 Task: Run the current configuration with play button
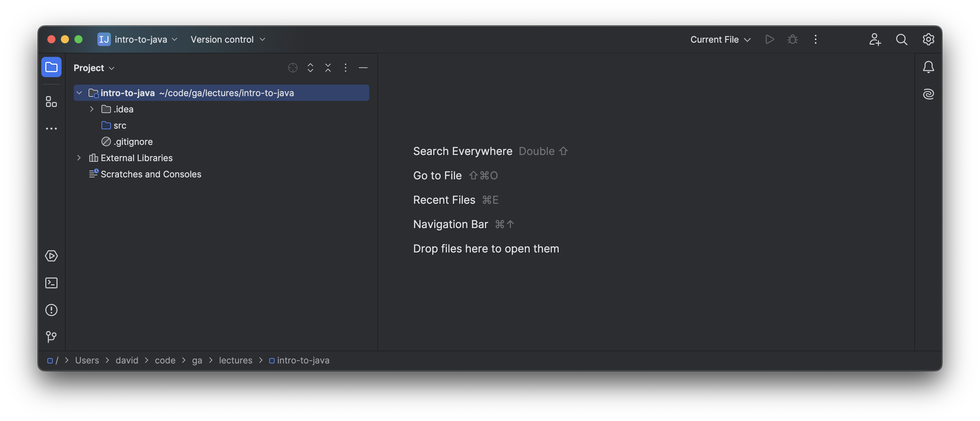pyautogui.click(x=769, y=39)
